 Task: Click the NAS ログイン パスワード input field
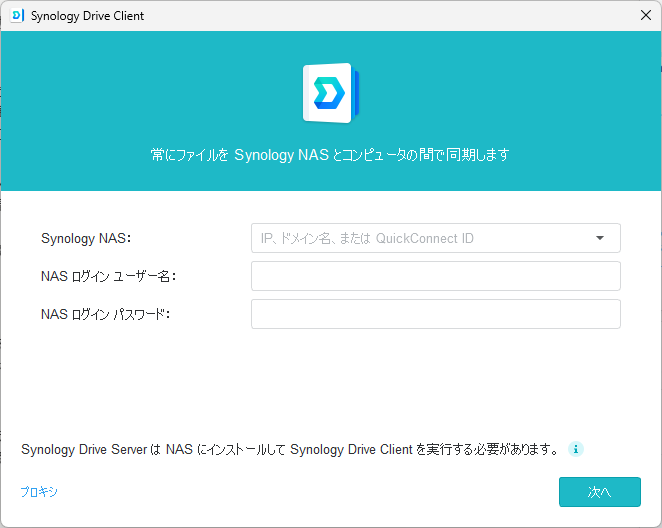436,314
